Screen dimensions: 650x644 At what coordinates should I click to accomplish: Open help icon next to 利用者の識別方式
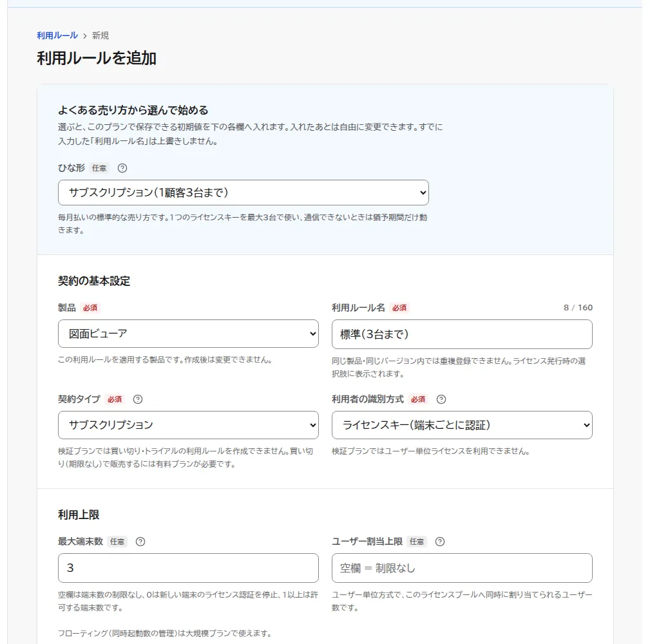click(441, 399)
